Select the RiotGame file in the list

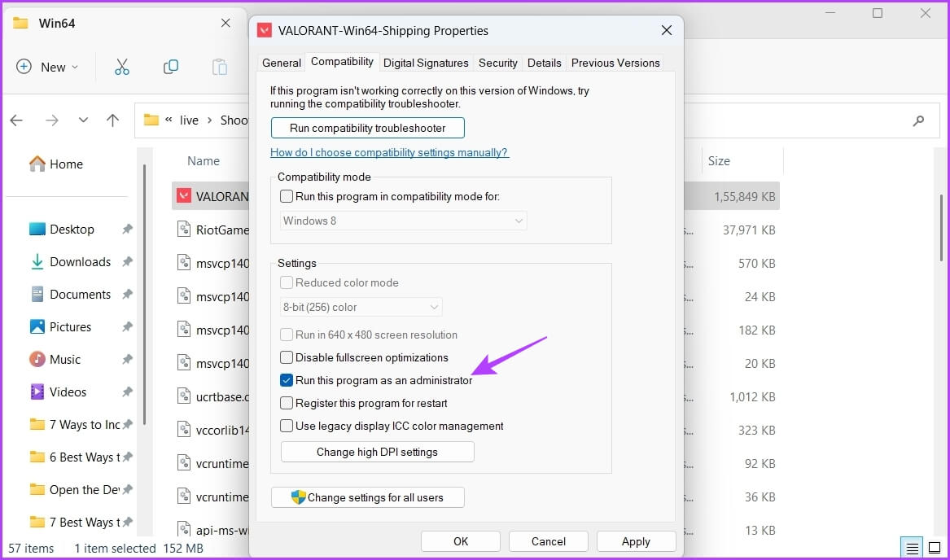tap(212, 230)
